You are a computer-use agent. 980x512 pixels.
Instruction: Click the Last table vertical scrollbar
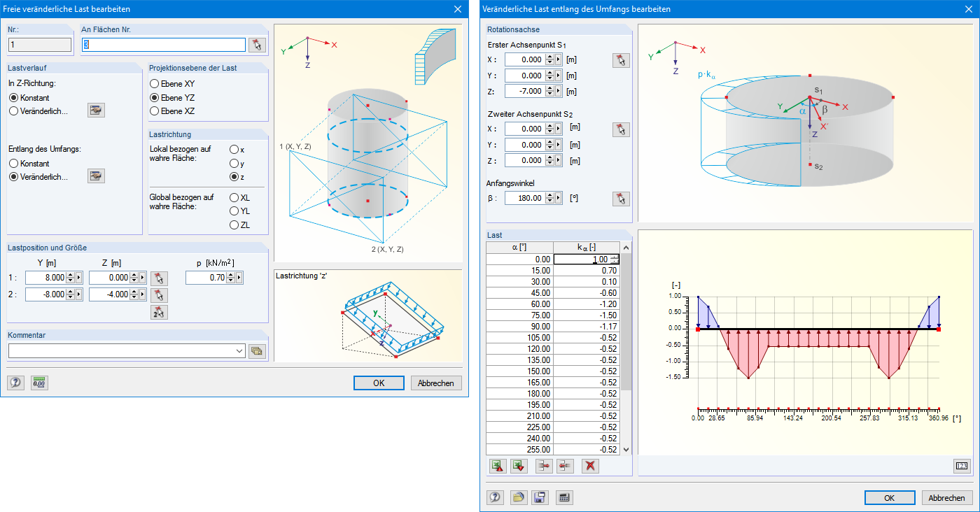click(626, 348)
